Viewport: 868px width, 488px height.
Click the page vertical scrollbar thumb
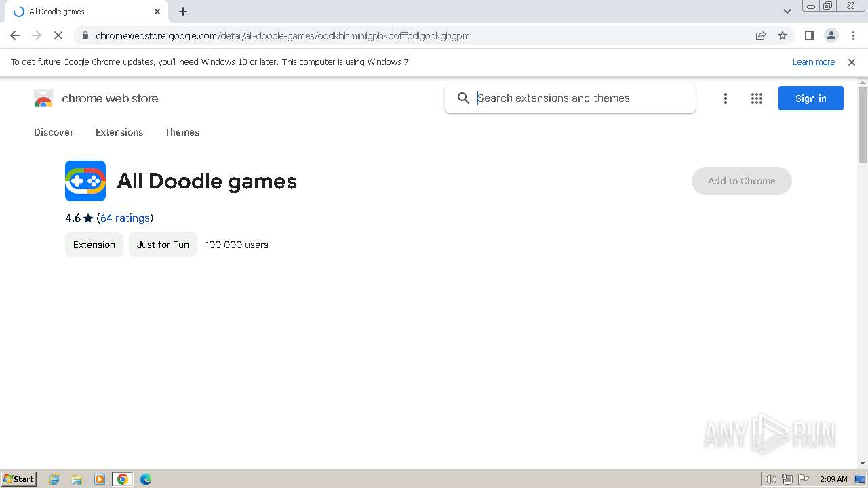coord(863,125)
